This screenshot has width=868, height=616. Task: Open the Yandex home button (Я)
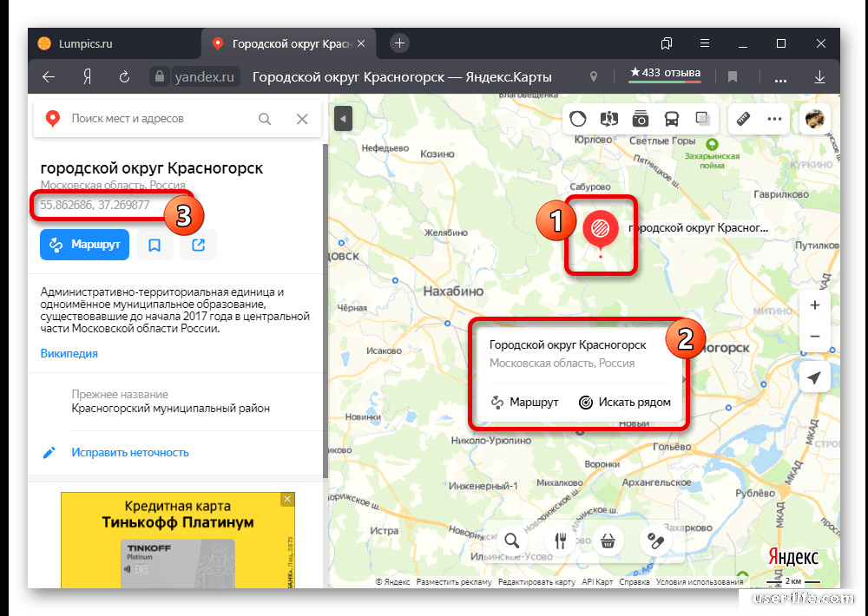coord(87,77)
